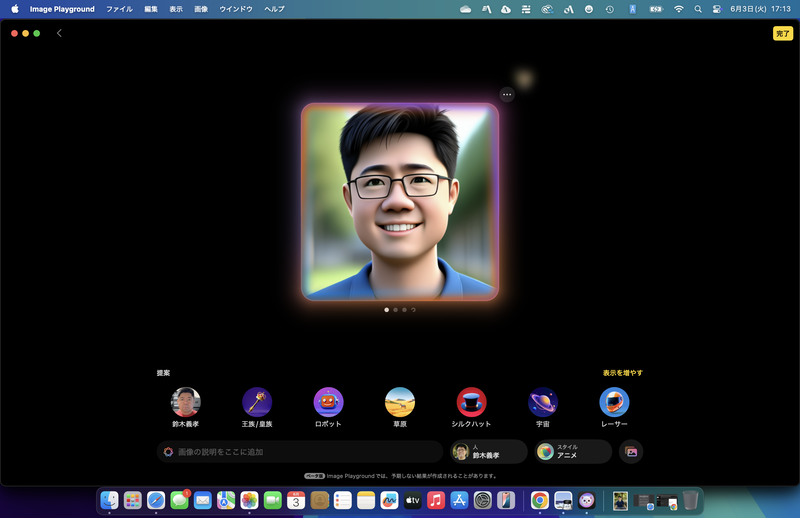Open Trash from the Dock
The image size is (800, 518).
click(690, 501)
